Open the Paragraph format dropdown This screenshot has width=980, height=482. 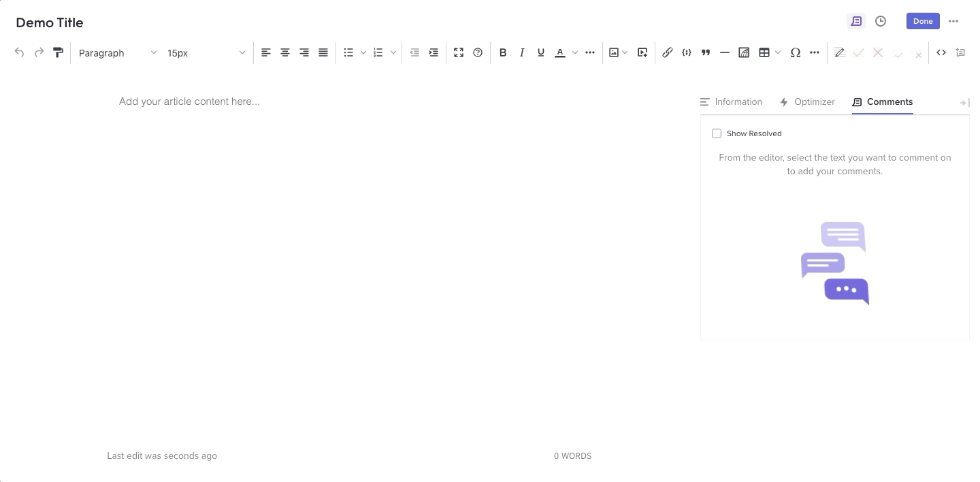tap(117, 52)
